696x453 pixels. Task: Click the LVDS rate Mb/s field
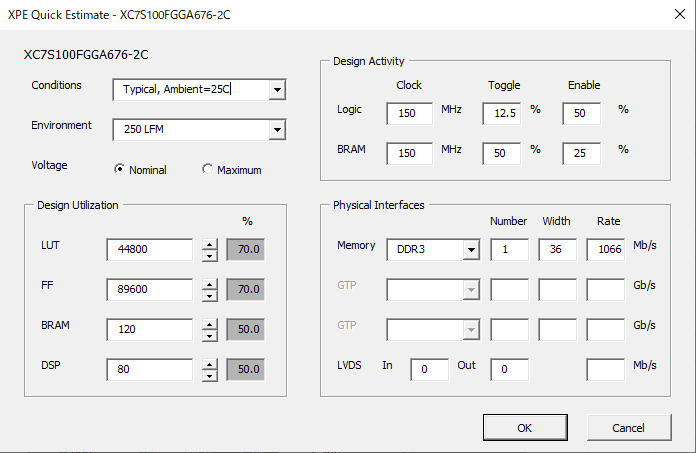point(605,370)
